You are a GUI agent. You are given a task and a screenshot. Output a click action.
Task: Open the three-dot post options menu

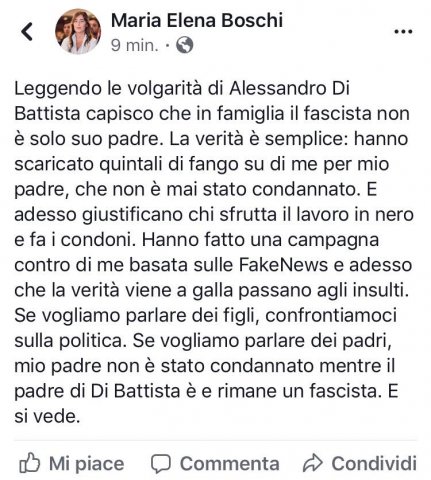click(x=403, y=32)
